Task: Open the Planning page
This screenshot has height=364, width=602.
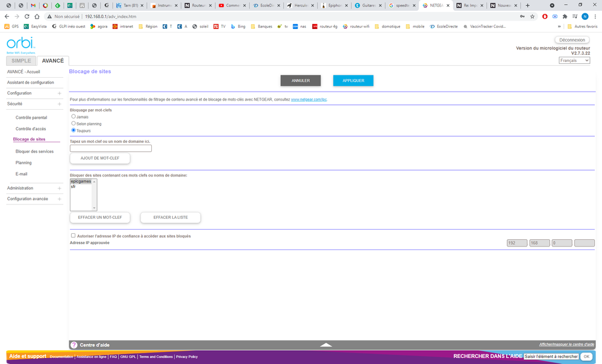Action: pos(24,163)
